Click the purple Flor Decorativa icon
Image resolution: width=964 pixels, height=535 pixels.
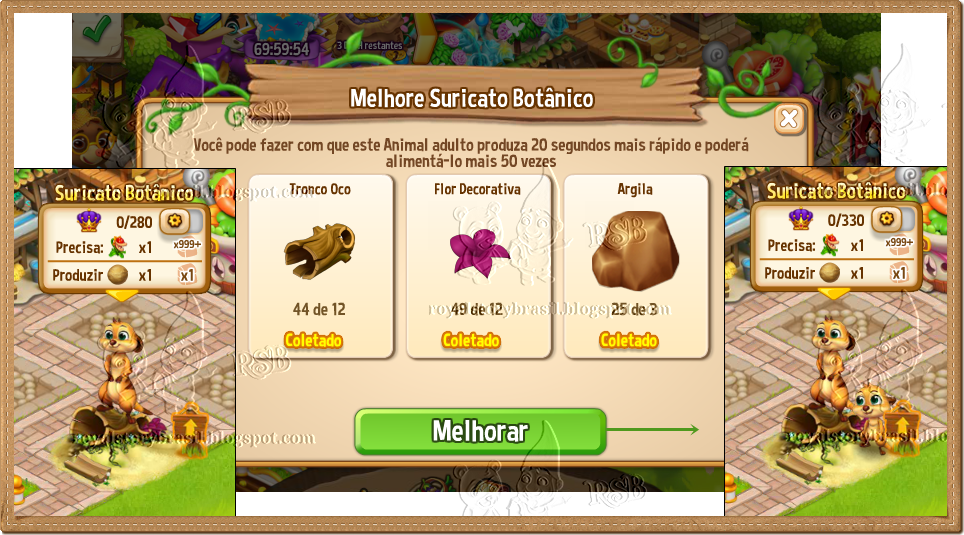pyautogui.click(x=478, y=252)
